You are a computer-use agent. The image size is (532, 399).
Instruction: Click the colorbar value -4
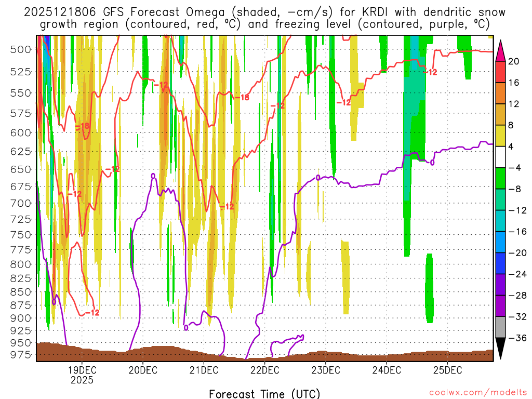(514, 168)
